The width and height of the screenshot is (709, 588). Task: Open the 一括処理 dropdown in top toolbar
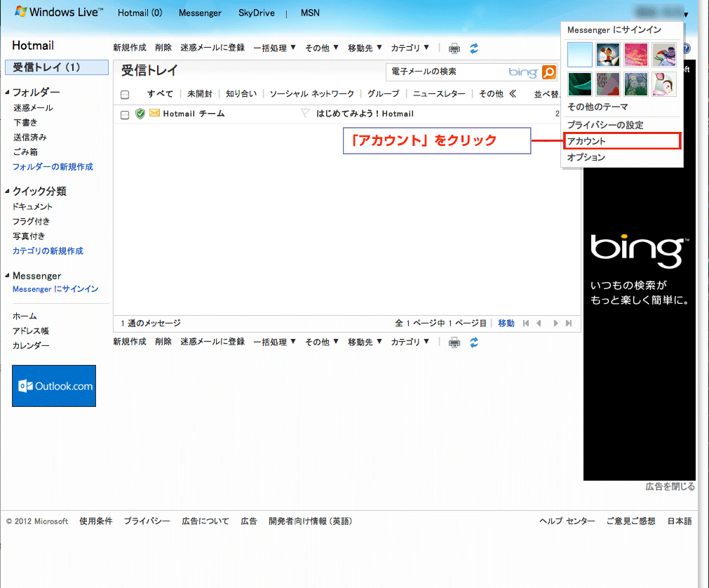[274, 48]
